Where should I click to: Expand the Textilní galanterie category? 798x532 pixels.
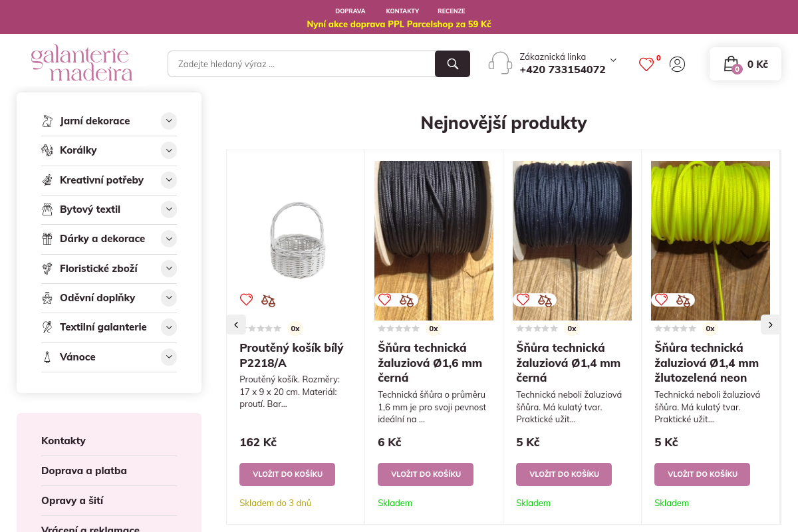(x=169, y=327)
